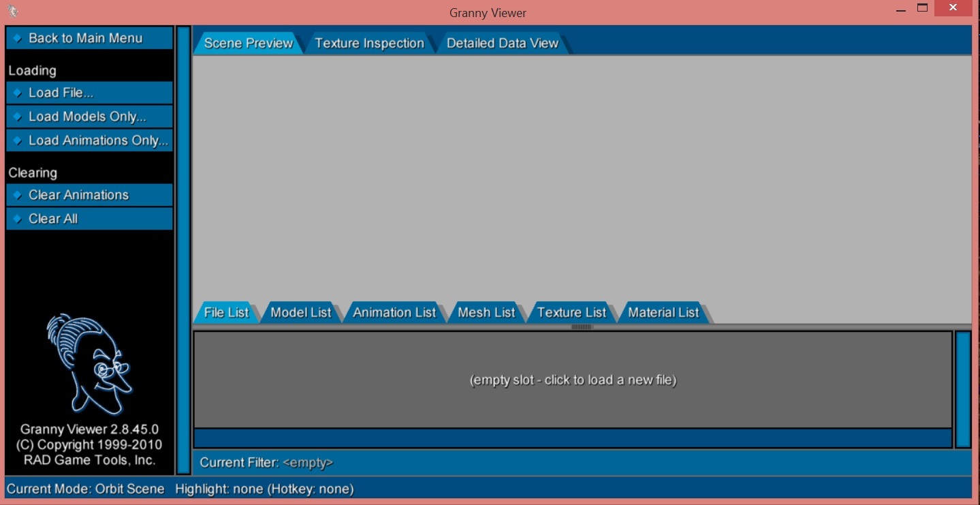Click the Clear Animations button
Viewport: 980px width, 505px height.
pos(89,195)
